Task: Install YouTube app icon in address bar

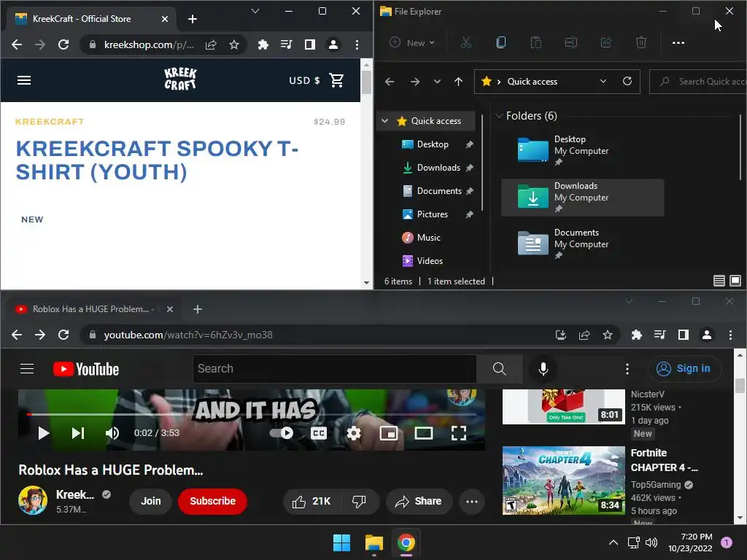Action: click(x=561, y=335)
